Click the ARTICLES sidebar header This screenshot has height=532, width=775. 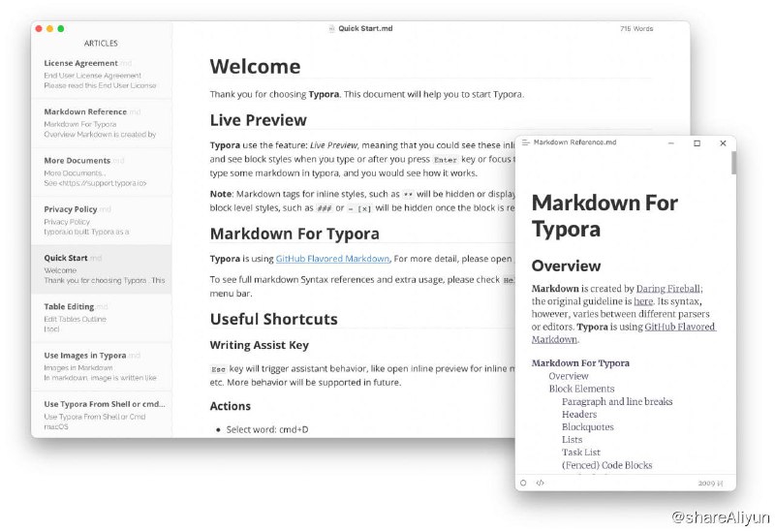101,44
